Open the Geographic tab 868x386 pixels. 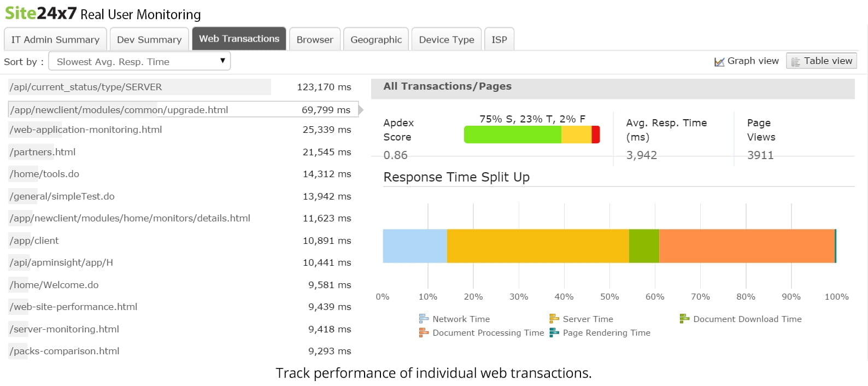click(376, 39)
